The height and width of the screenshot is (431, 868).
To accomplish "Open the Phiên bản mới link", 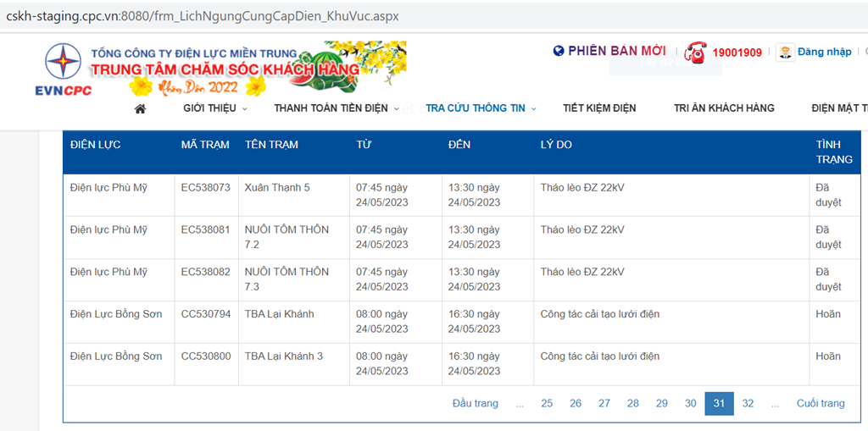I will (x=617, y=51).
